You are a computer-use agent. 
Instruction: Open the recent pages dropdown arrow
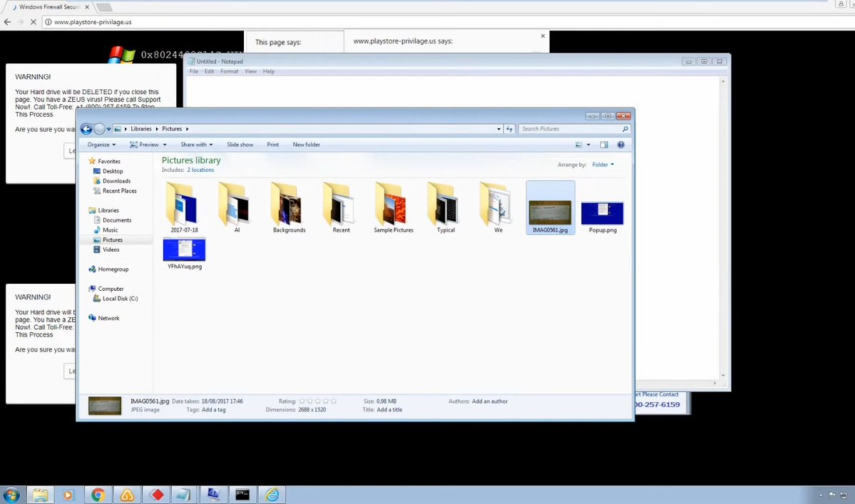(108, 129)
